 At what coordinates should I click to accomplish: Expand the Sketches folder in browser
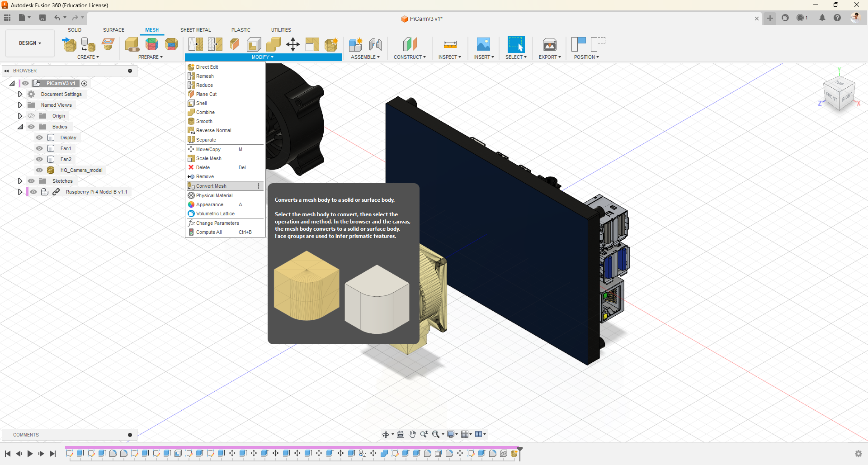pyautogui.click(x=20, y=181)
